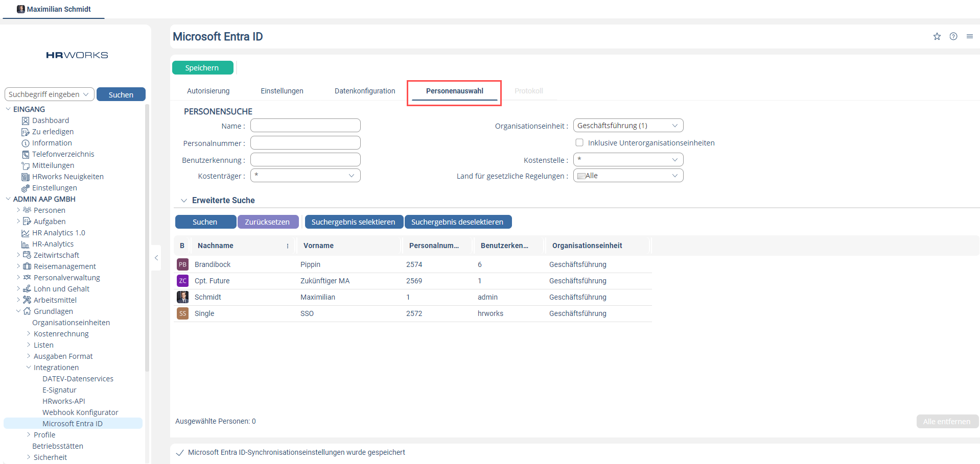Open the help question mark icon
The image size is (980, 464).
pyautogui.click(x=953, y=36)
